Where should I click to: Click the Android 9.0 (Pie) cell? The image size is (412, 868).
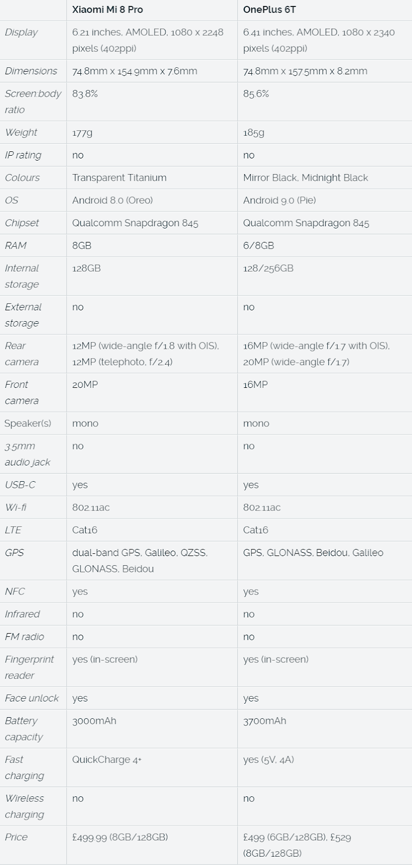279,201
